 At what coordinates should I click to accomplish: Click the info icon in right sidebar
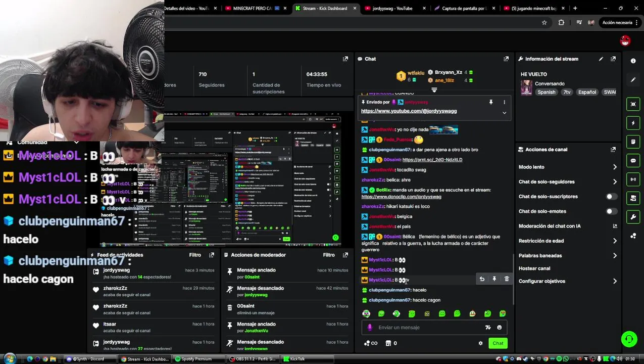pyautogui.click(x=633, y=61)
